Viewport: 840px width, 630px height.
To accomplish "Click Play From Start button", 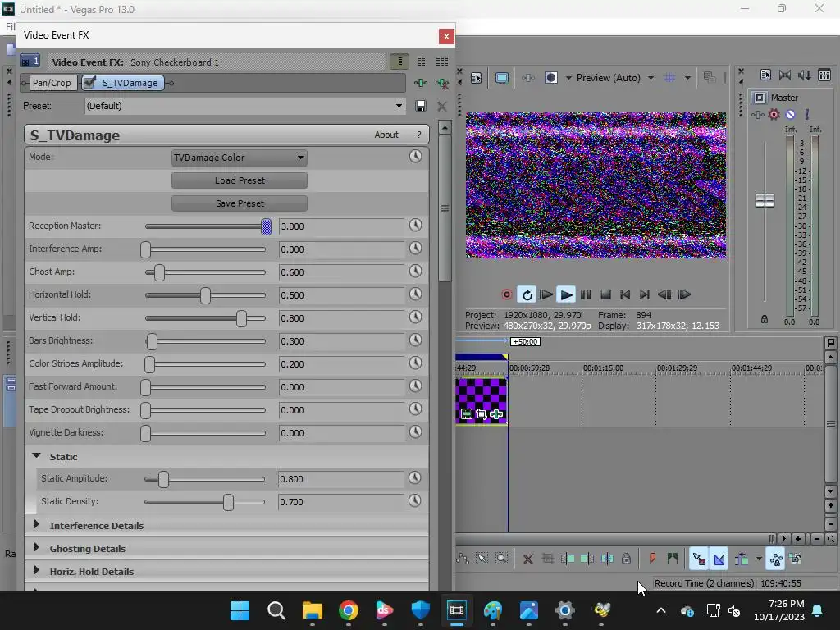I will (x=546, y=294).
